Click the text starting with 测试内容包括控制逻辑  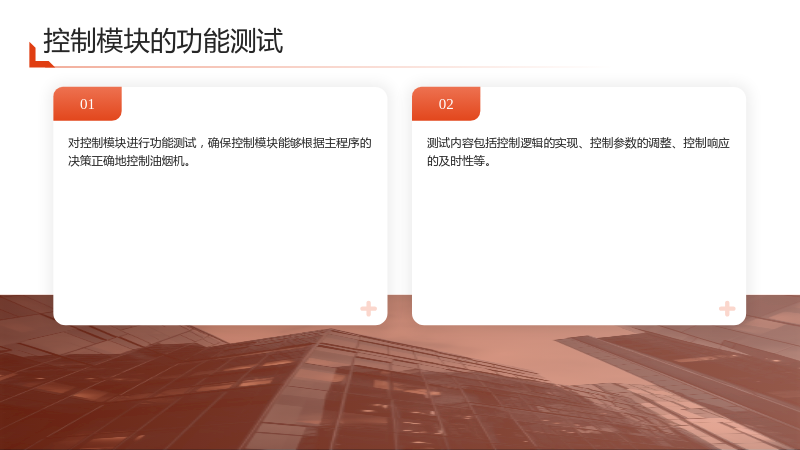click(578, 152)
